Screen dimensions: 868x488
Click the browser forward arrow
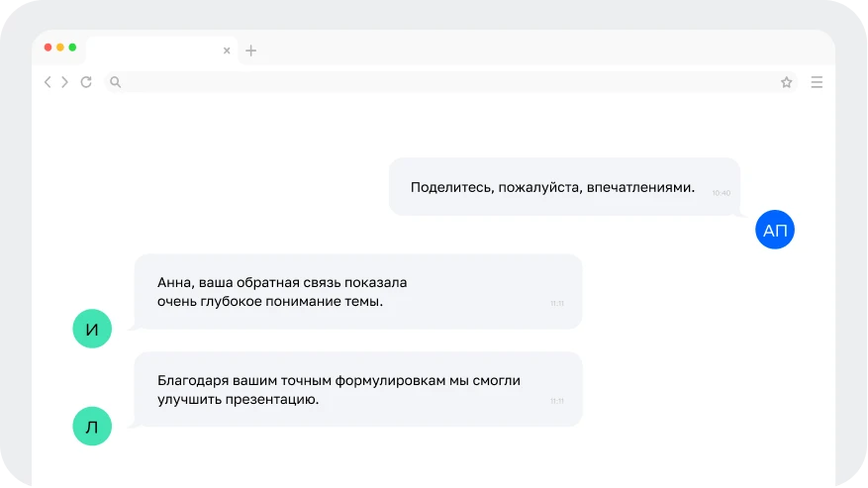(x=65, y=82)
